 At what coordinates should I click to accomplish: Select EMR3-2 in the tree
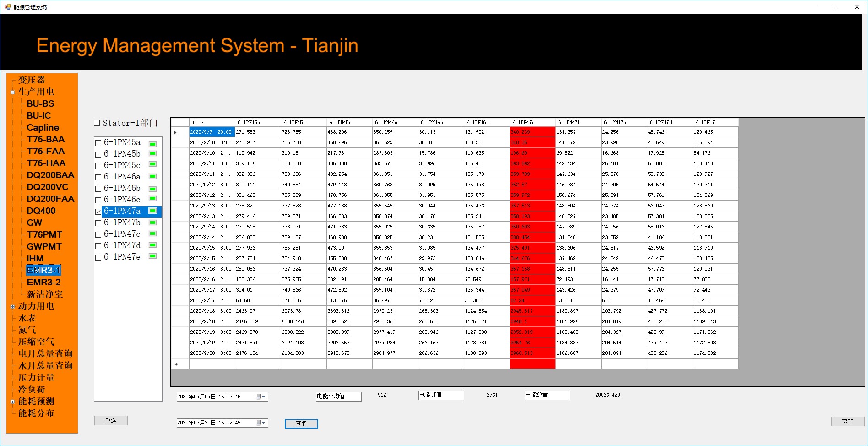click(43, 282)
